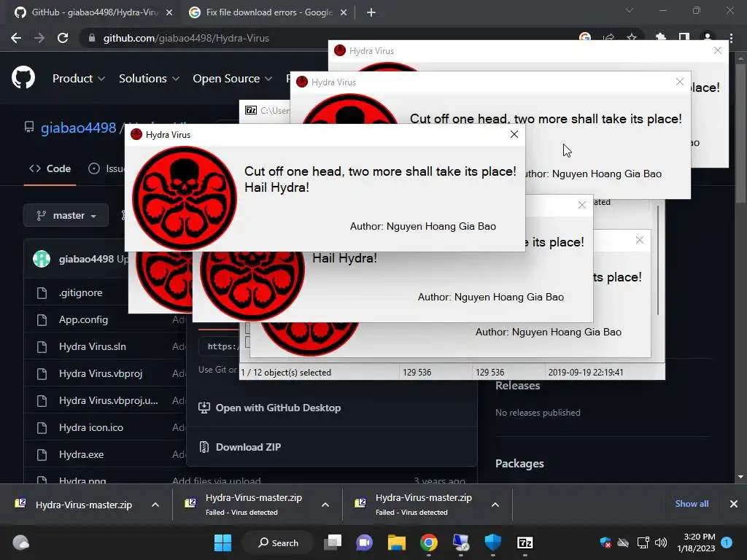
Task: Expand options for first Hydra-Virus-master.zip download
Action: pos(155,505)
